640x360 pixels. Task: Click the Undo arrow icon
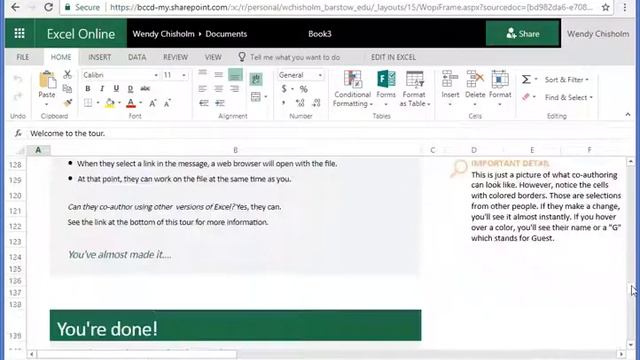(x=18, y=79)
